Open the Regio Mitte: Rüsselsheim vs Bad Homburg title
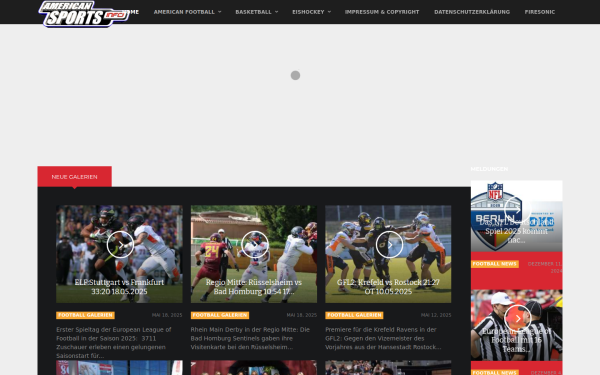Viewport: 600px width, 375px height. [254, 287]
